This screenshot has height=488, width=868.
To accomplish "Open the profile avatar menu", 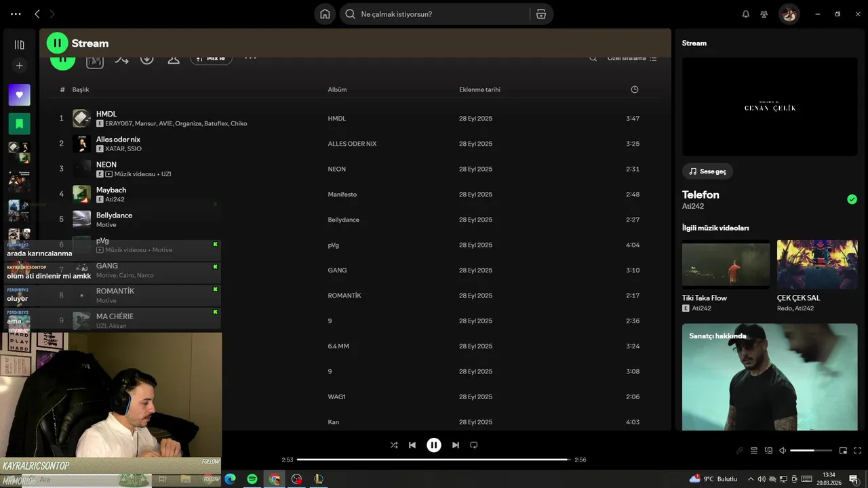I will pyautogui.click(x=789, y=14).
